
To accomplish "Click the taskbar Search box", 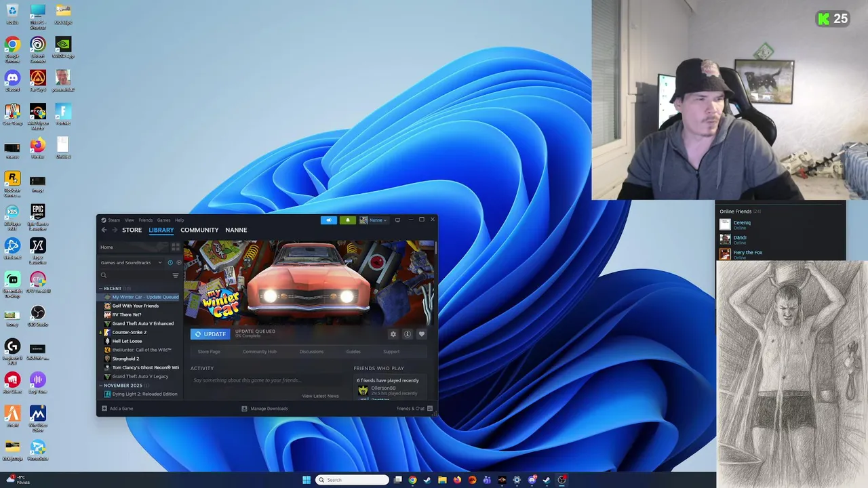I will [352, 480].
